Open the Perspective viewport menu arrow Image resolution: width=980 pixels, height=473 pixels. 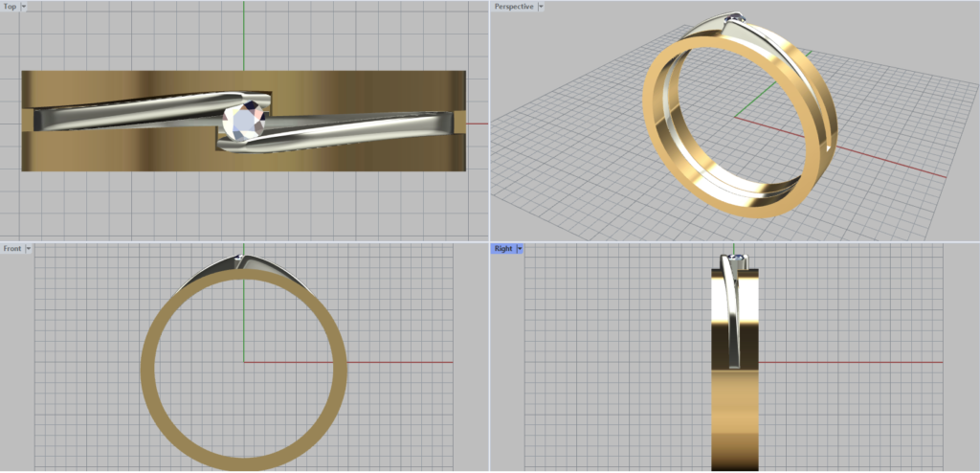(x=540, y=7)
